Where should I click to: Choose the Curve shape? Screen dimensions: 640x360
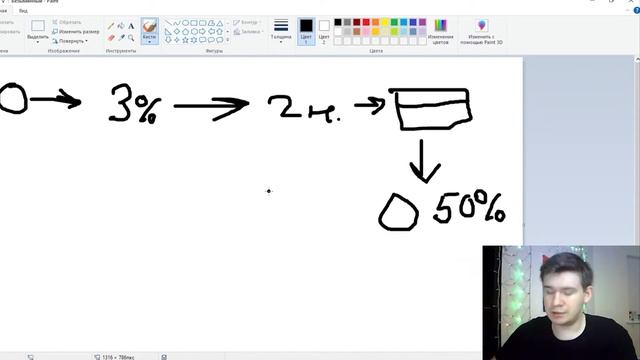point(177,23)
